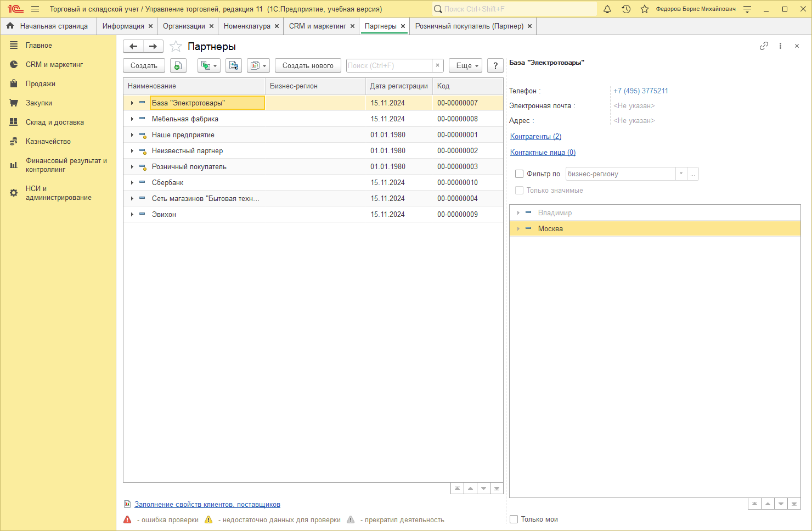Toggle Только мои checkbox
This screenshot has height=531, width=812.
pyautogui.click(x=514, y=519)
